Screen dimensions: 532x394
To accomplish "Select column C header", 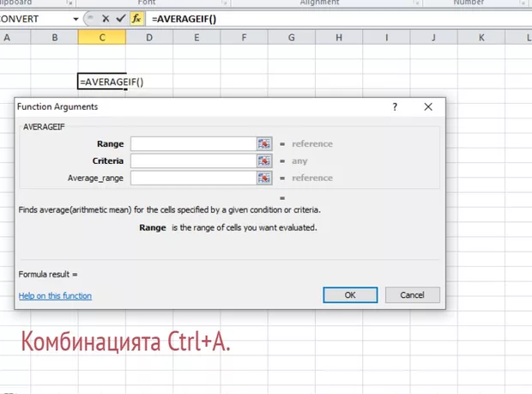I will 101,37.
